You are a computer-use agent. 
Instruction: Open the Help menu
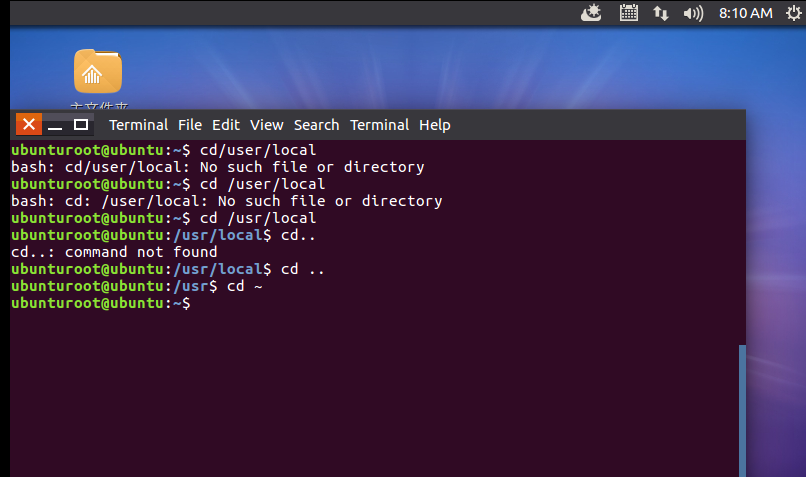[x=434, y=125]
